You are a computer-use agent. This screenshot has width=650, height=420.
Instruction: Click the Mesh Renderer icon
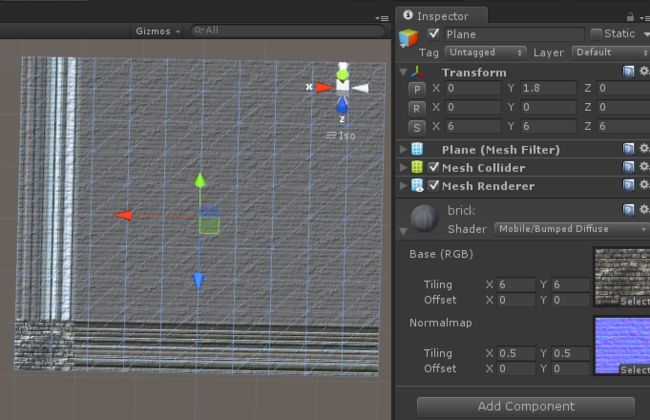[x=417, y=185]
